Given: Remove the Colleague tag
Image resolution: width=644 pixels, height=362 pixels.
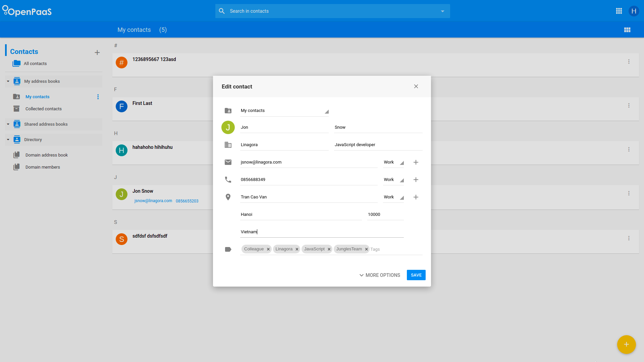Looking at the screenshot, I should (x=268, y=249).
